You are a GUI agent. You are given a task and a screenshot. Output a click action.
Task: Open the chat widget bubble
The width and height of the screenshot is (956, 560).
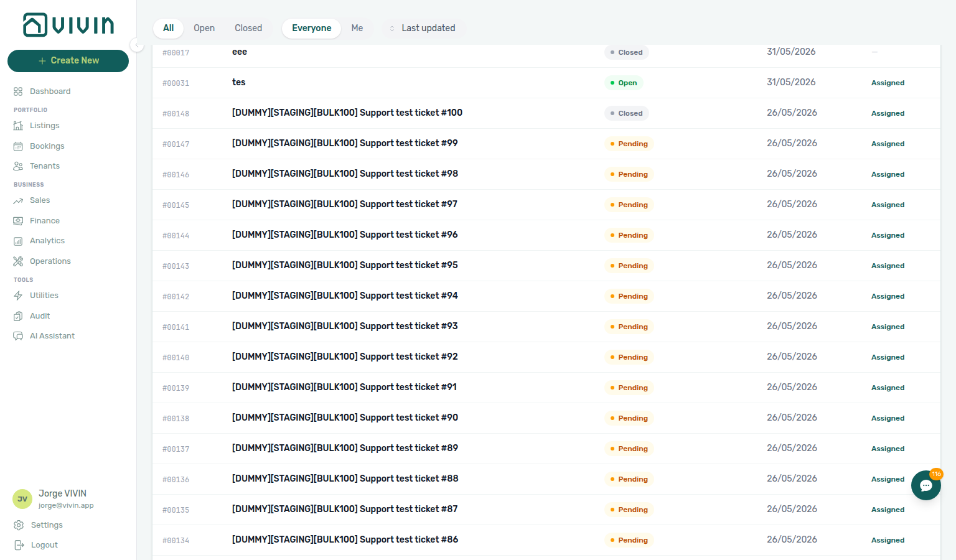[x=926, y=485]
